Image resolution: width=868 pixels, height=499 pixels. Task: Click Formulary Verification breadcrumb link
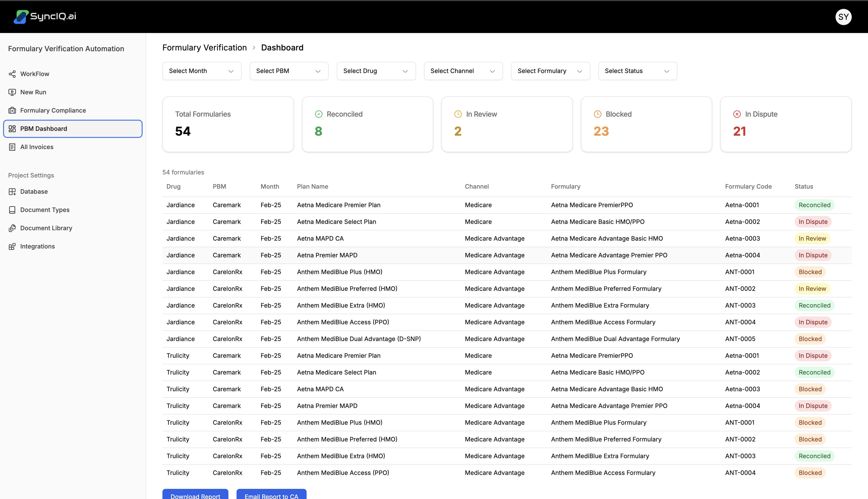(204, 48)
